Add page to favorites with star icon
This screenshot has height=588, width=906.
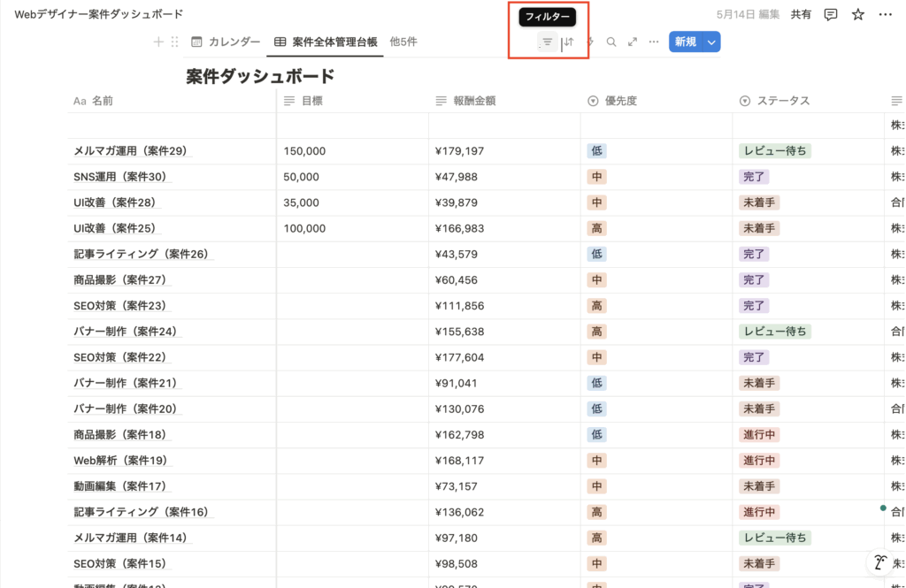857,14
